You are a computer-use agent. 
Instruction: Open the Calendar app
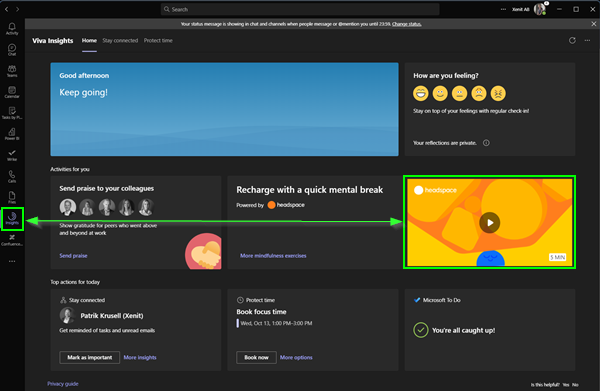click(x=12, y=92)
